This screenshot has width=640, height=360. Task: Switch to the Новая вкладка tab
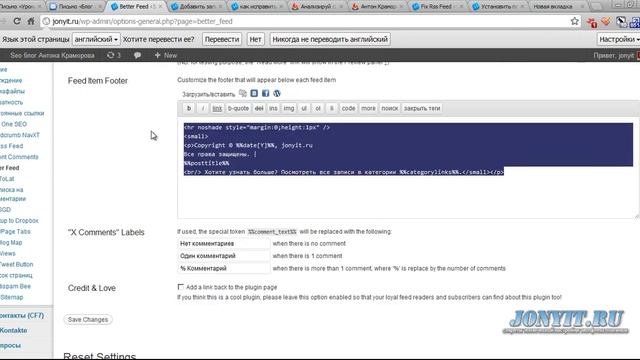(x=557, y=7)
